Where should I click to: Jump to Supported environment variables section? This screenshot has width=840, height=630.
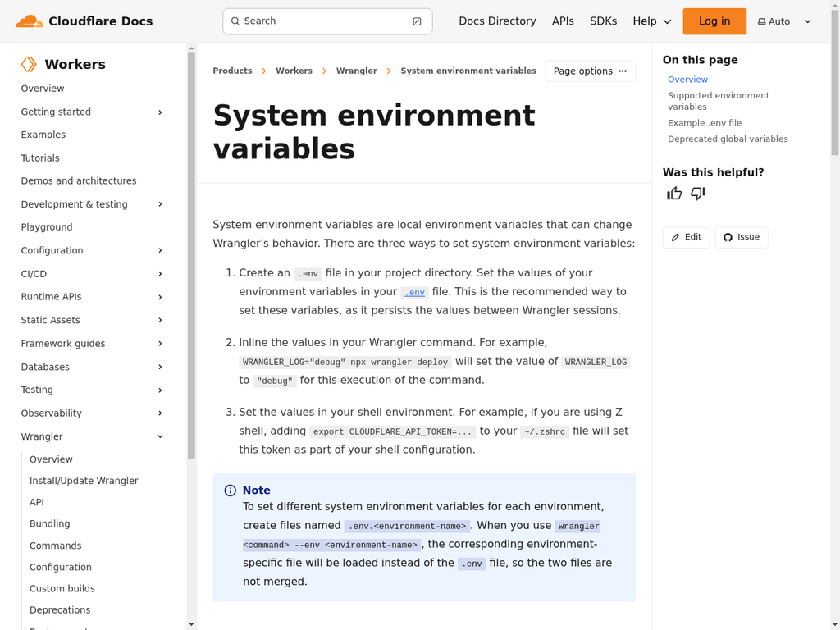pyautogui.click(x=718, y=101)
